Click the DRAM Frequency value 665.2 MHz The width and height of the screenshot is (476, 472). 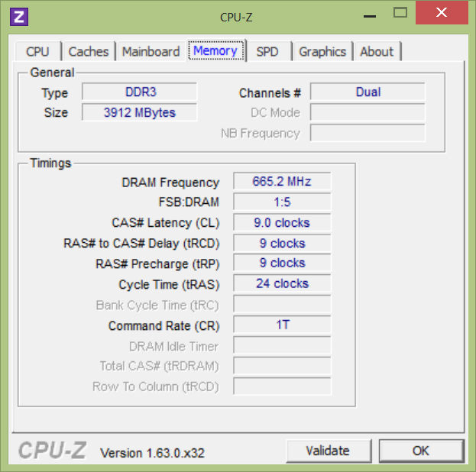point(282,181)
